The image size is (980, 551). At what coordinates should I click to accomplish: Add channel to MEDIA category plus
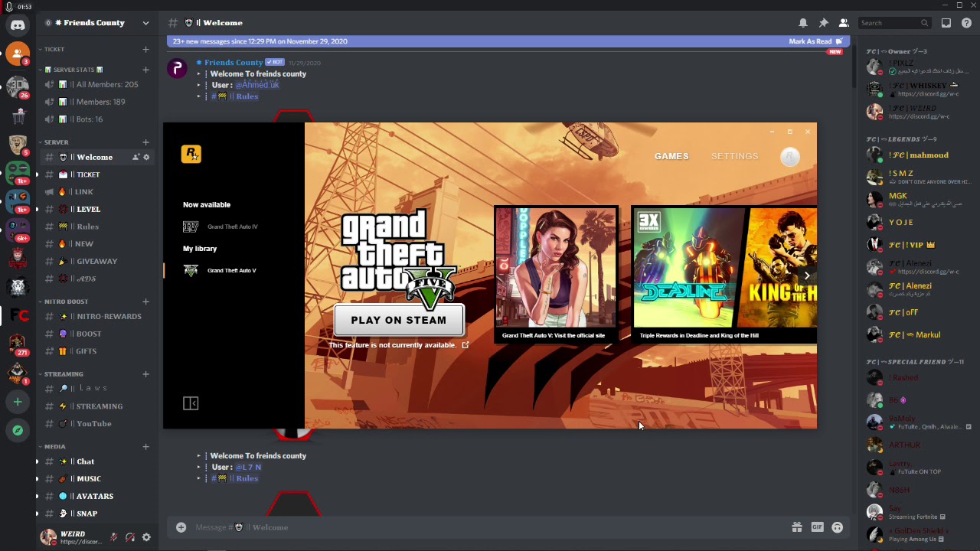coord(145,447)
